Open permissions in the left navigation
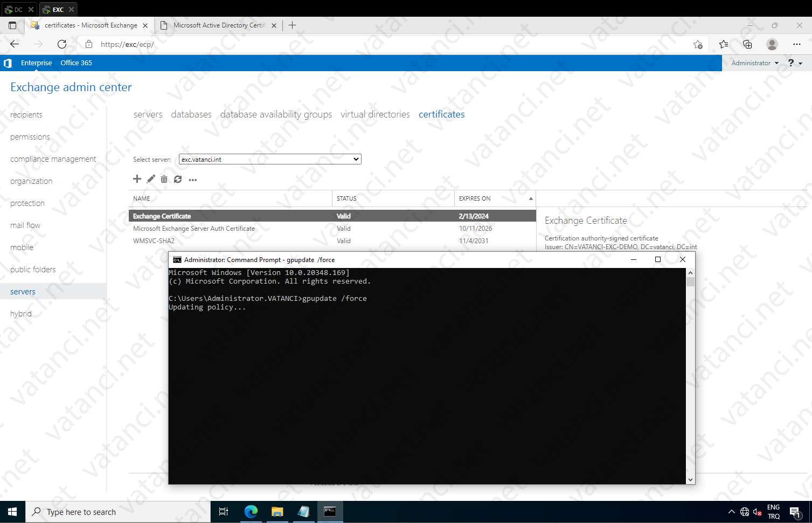The width and height of the screenshot is (812, 523). 30,137
